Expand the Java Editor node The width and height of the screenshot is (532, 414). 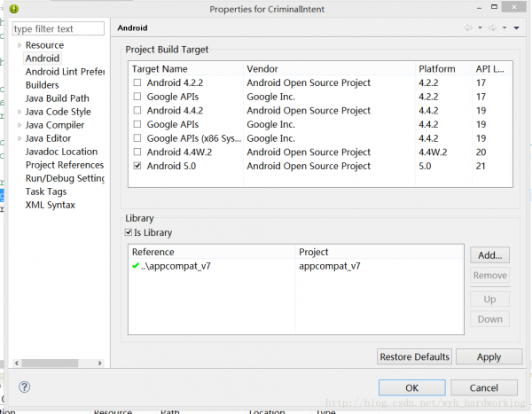[20, 138]
